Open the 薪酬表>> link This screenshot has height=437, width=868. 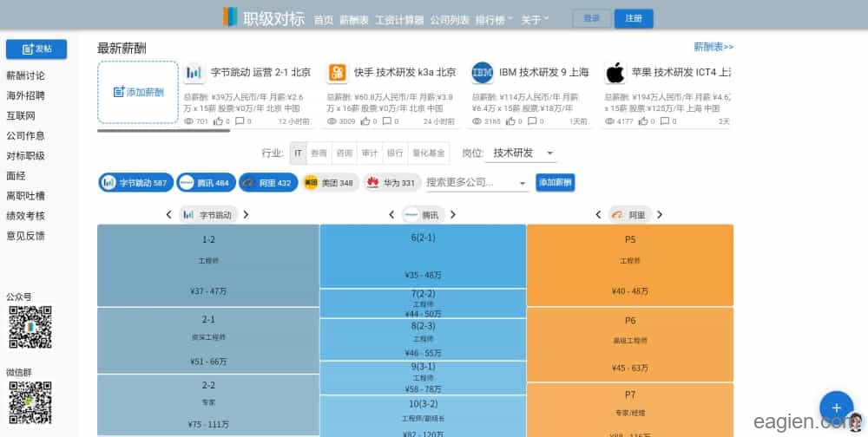click(x=713, y=47)
